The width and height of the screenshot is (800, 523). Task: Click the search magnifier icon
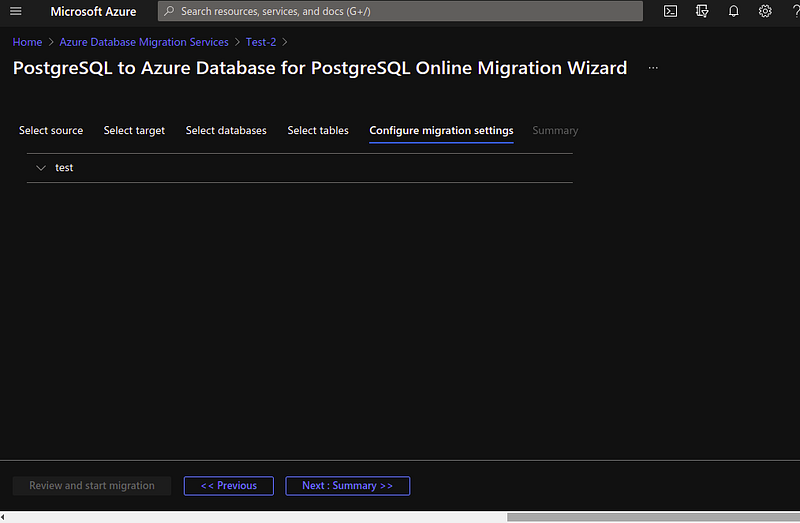coord(169,11)
